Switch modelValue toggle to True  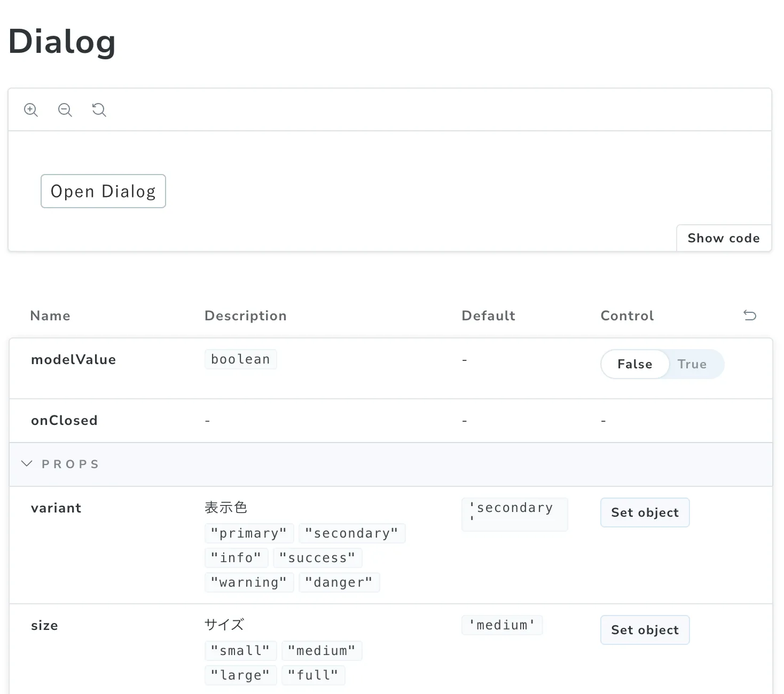pos(692,364)
